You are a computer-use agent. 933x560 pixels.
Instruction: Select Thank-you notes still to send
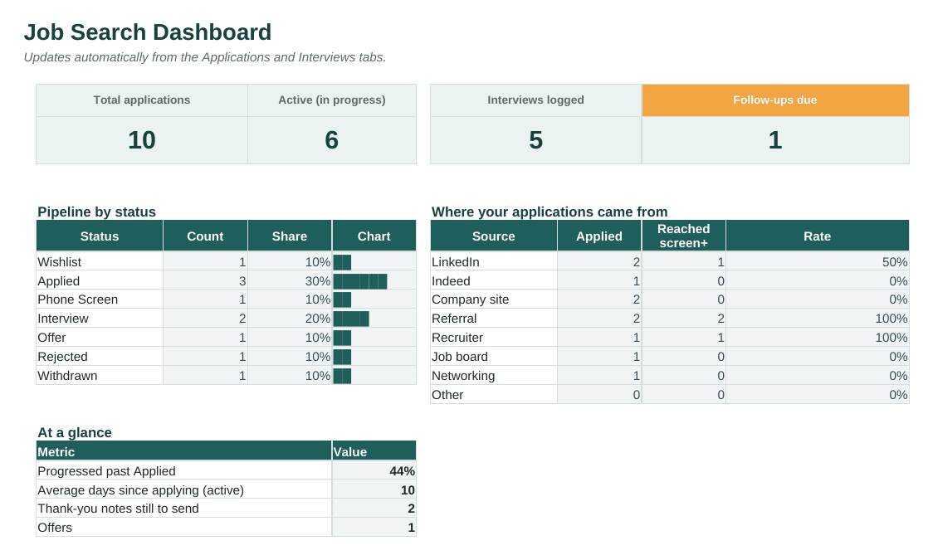[184, 509]
